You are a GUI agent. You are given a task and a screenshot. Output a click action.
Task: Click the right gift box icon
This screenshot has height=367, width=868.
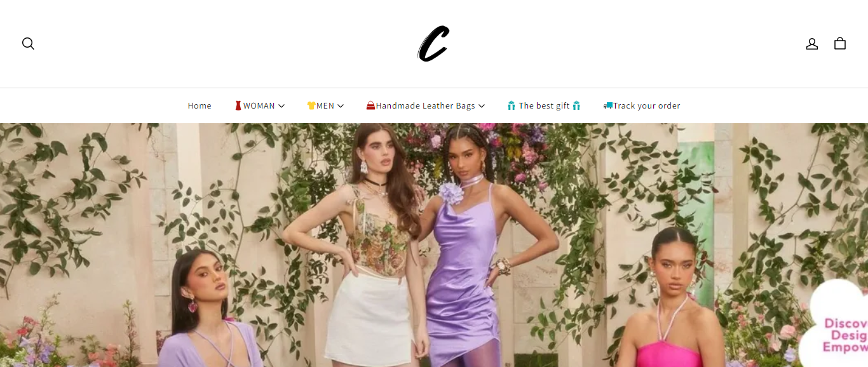576,105
